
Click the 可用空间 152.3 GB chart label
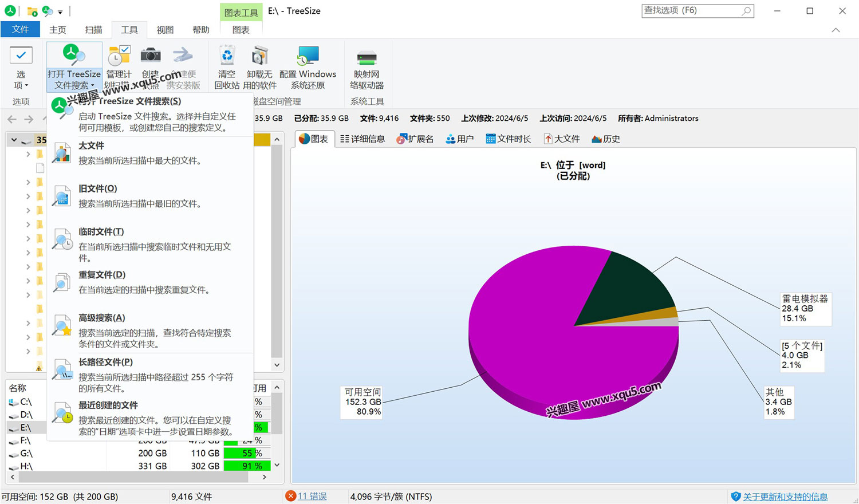pyautogui.click(x=362, y=401)
